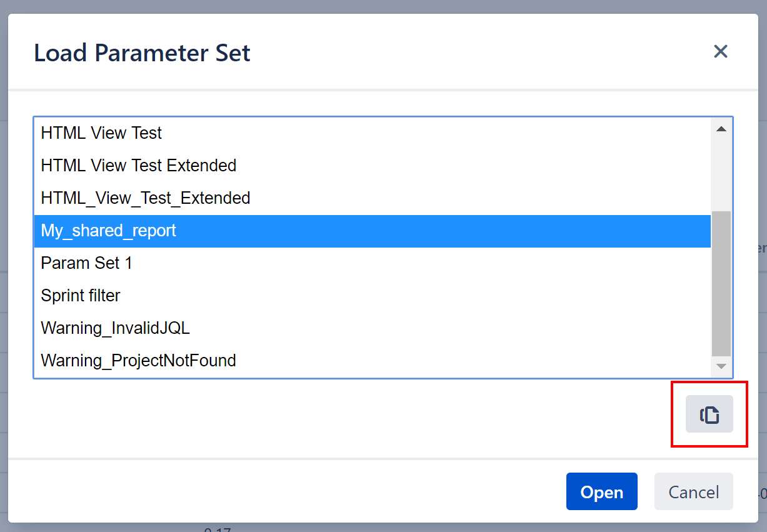Select the HTML View Test entry
This screenshot has width=767, height=532.
click(101, 133)
